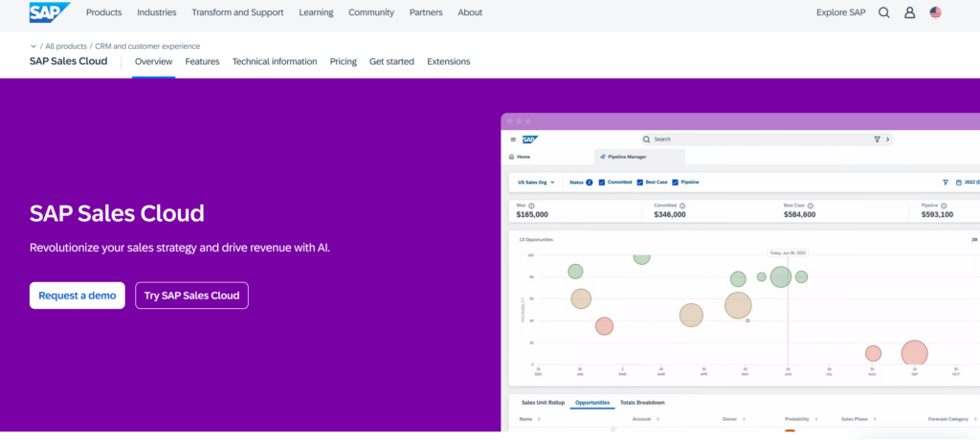Expand the chevron arrow at the dashboard search bar end
Screen dimensions: 980x440
pos(887,140)
